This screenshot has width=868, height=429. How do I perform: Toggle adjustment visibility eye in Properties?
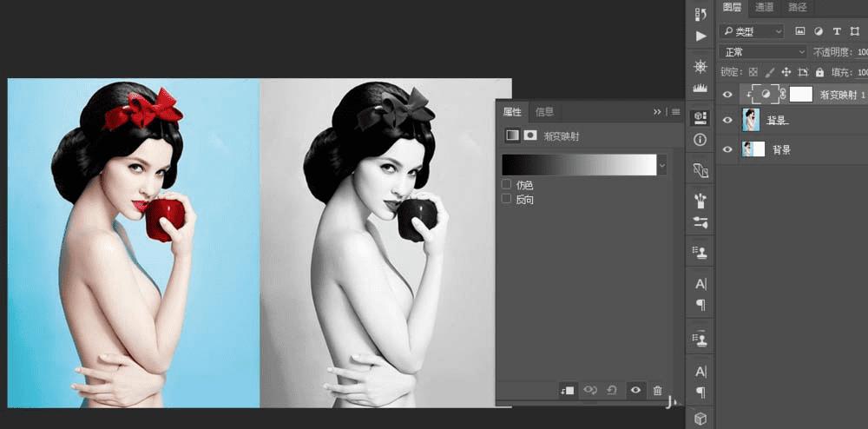[635, 390]
